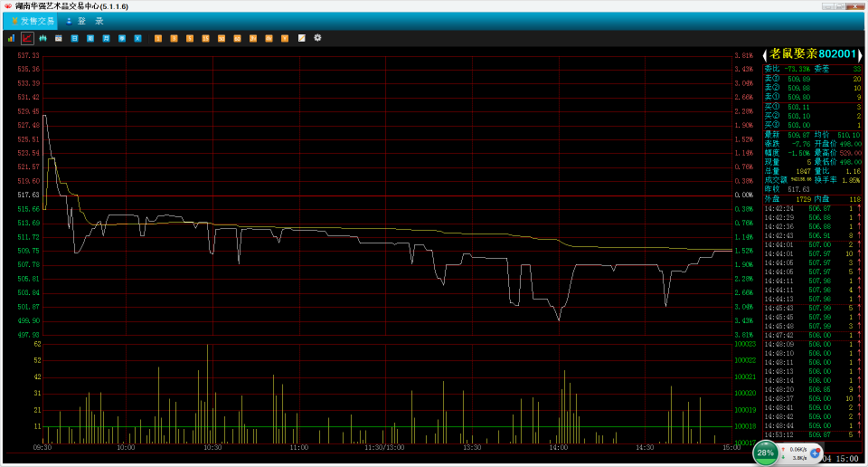Choose the 2-hour orange period icon
The width and height of the screenshot is (868, 467).
pos(253,38)
